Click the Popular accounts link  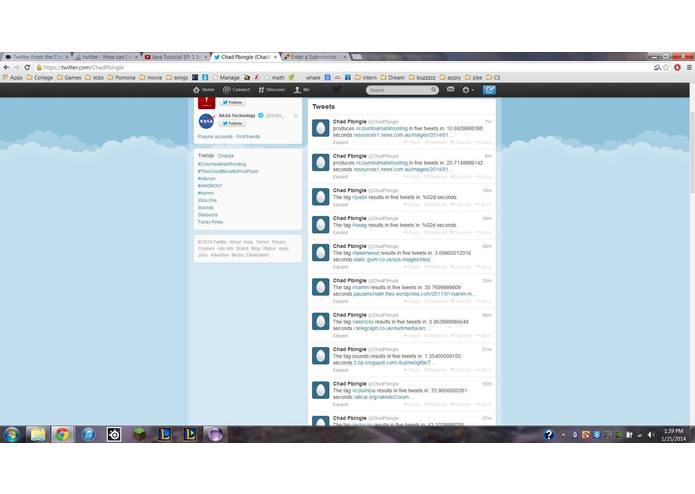[x=215, y=136]
